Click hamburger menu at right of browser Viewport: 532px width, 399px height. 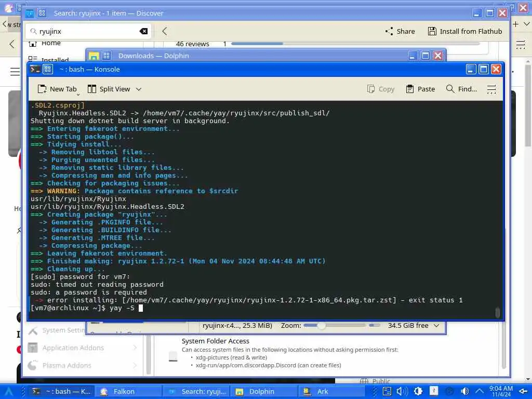521,45
